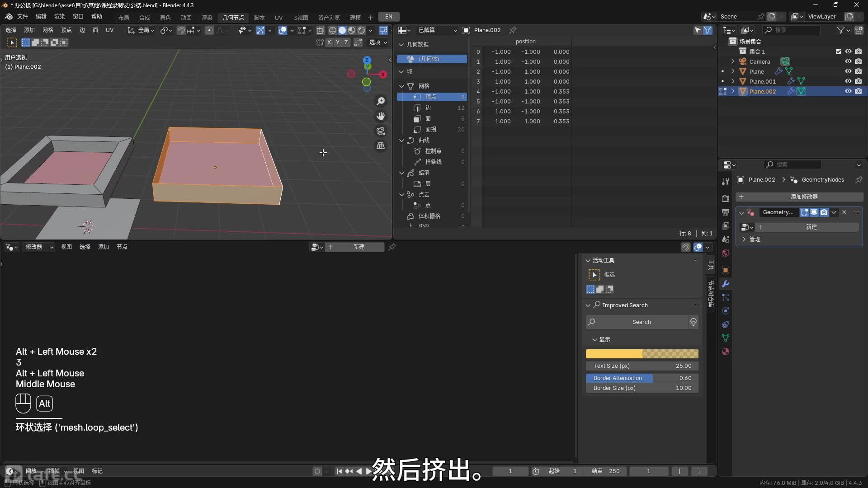Toggle render camera icon for Plane
The width and height of the screenshot is (868, 488).
[859, 71]
